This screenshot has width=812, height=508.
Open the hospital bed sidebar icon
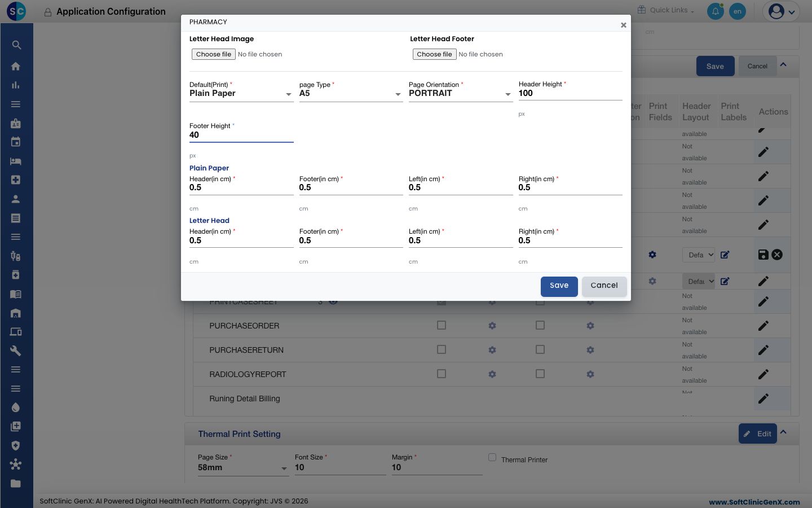(16, 161)
